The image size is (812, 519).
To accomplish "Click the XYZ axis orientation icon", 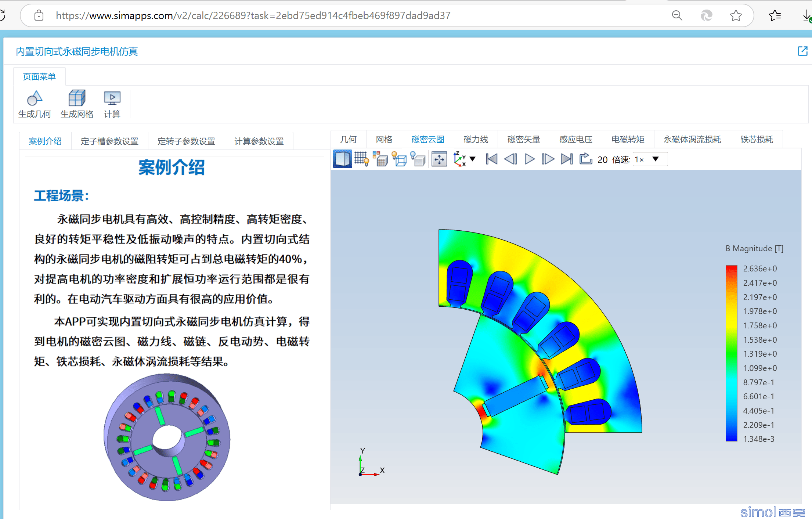I will [459, 159].
